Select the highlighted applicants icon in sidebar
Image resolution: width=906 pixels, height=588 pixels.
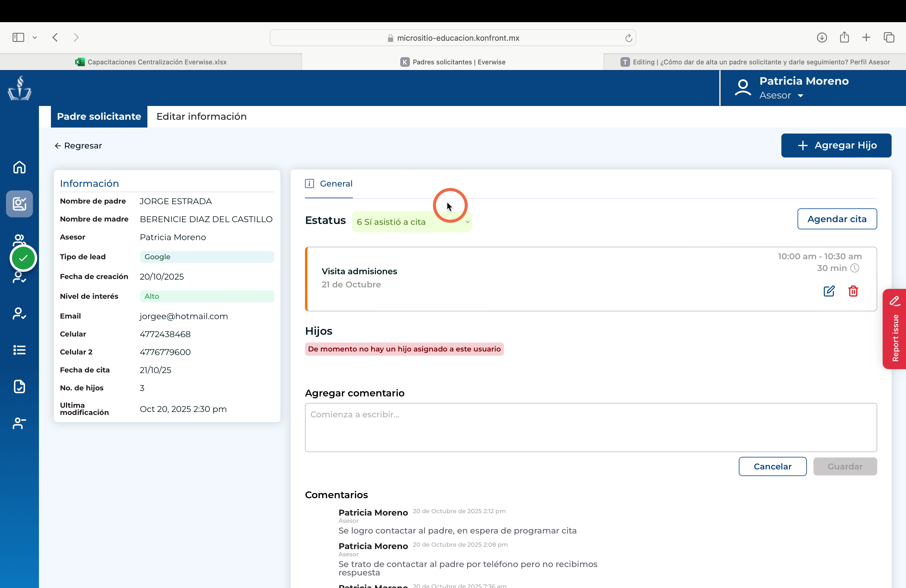click(x=19, y=204)
